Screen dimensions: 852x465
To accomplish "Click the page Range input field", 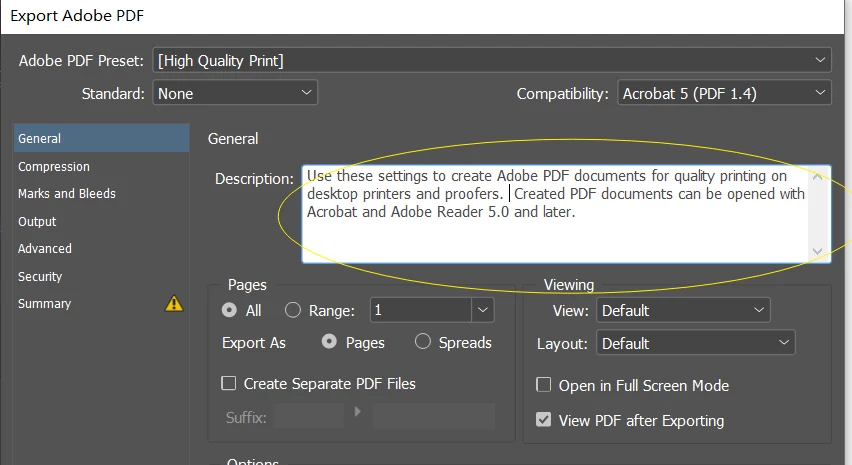I will coord(421,310).
